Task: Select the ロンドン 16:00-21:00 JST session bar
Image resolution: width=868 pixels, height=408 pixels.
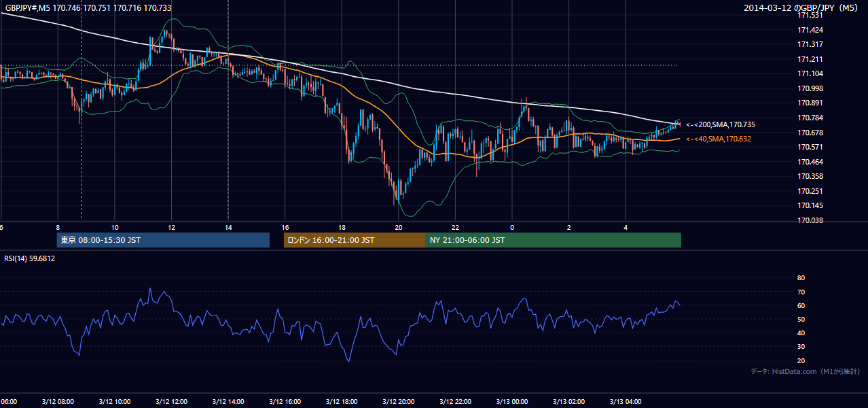Action: (355, 240)
